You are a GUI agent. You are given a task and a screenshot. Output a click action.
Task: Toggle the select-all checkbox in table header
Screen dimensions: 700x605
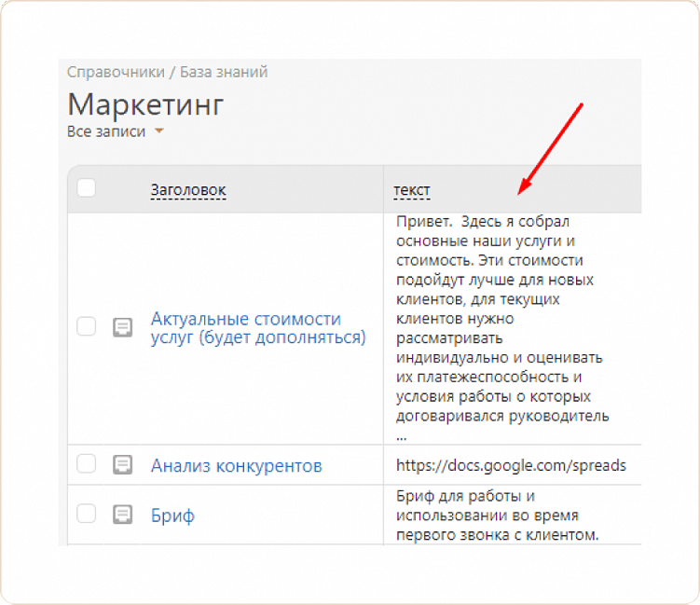click(87, 188)
